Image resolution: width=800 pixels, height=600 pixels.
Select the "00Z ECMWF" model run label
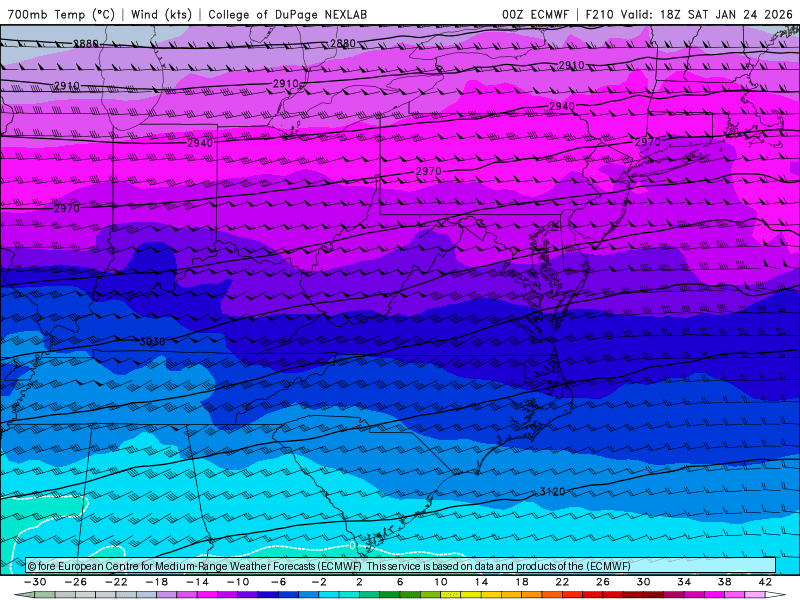pos(535,14)
